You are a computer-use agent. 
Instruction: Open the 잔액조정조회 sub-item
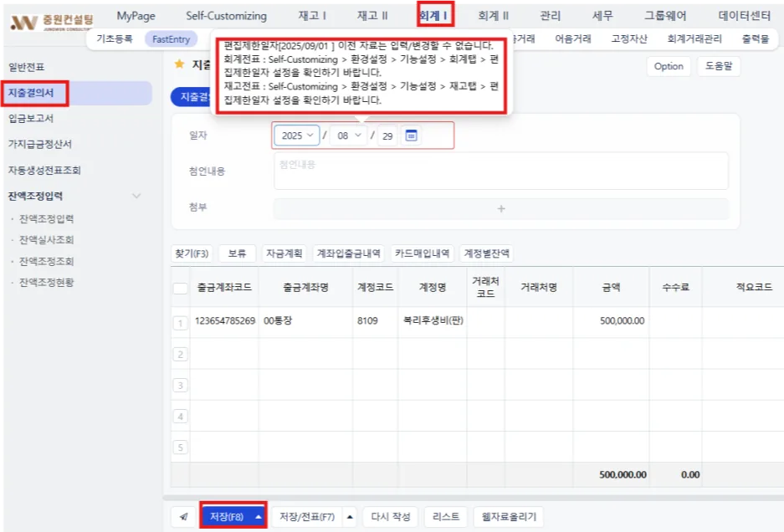[47, 262]
